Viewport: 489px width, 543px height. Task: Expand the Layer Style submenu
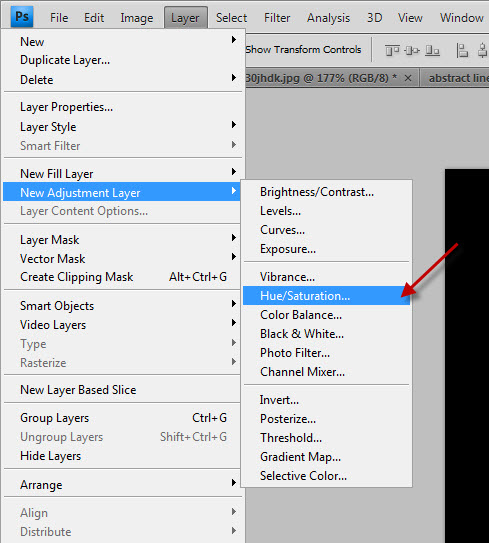click(x=122, y=126)
